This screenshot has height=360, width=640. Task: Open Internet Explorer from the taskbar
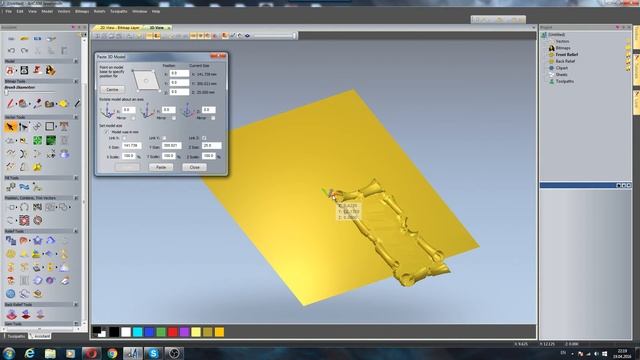[x=29, y=353]
